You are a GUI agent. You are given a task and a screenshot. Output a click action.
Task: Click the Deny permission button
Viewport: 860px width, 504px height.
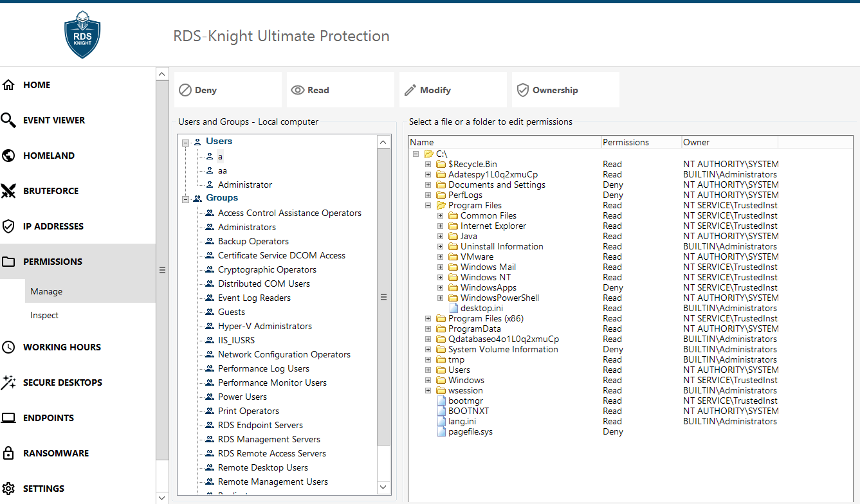pos(228,90)
